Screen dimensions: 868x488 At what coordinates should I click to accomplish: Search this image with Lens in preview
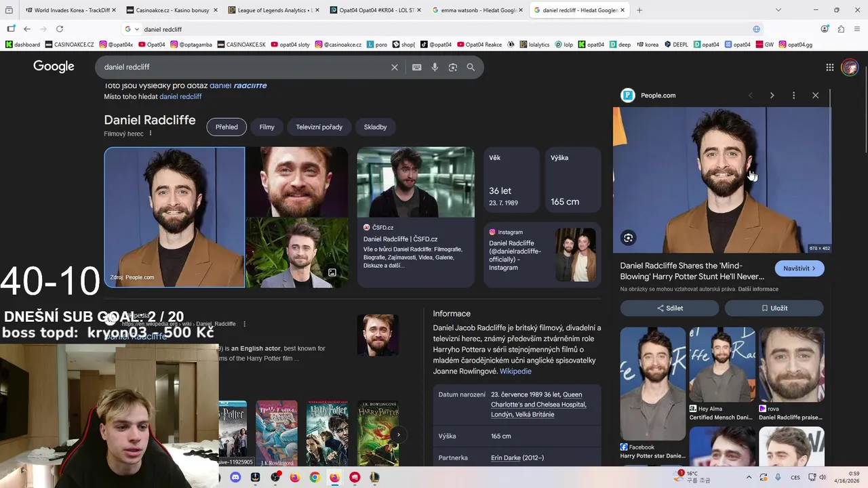pyautogui.click(x=628, y=237)
